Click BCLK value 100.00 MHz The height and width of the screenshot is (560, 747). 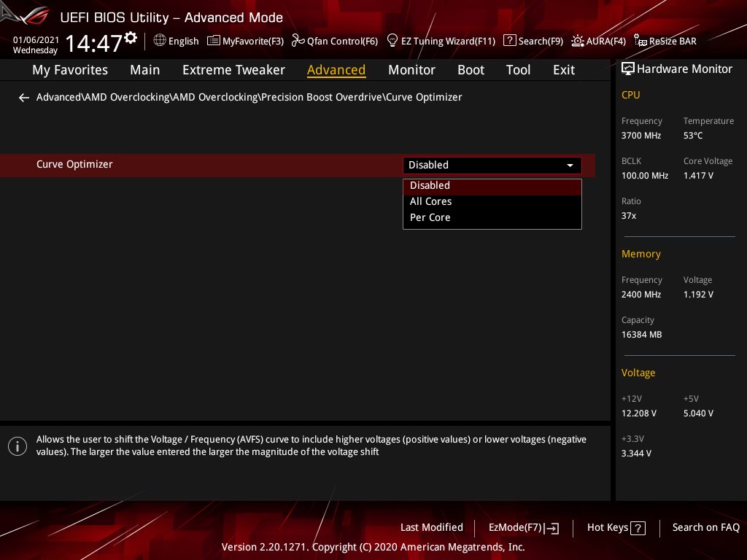(645, 176)
